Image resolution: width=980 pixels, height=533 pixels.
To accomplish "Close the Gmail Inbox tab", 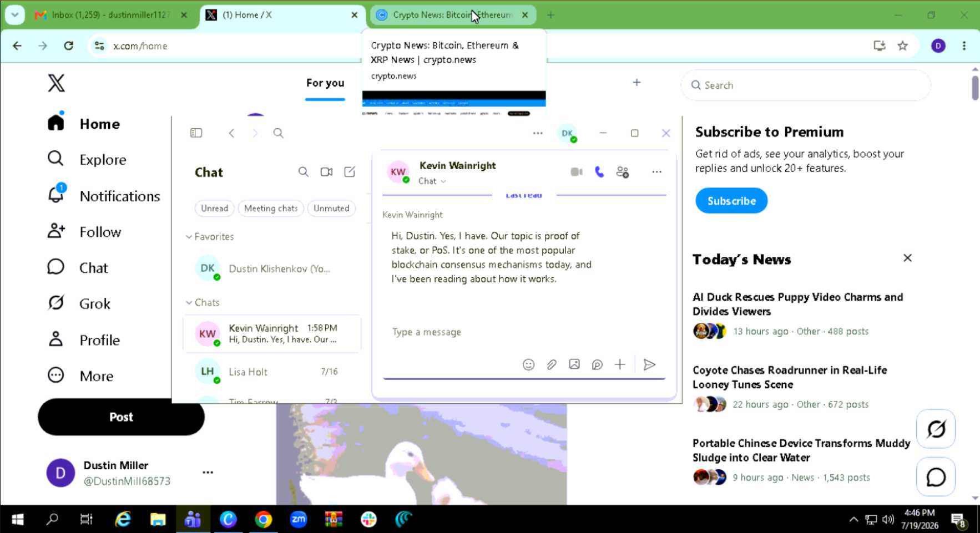I will point(184,15).
